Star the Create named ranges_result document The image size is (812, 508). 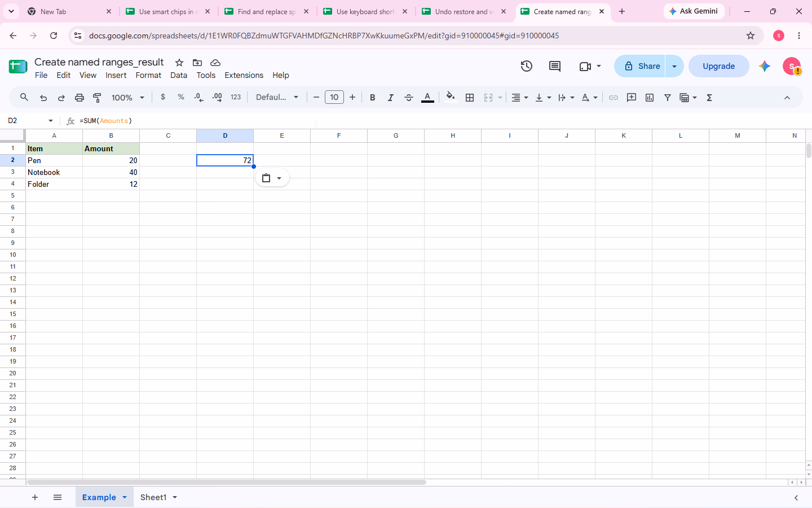(x=179, y=63)
